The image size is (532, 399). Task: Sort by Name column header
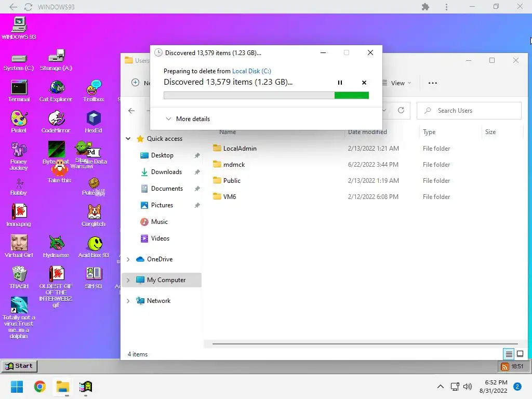pos(228,132)
